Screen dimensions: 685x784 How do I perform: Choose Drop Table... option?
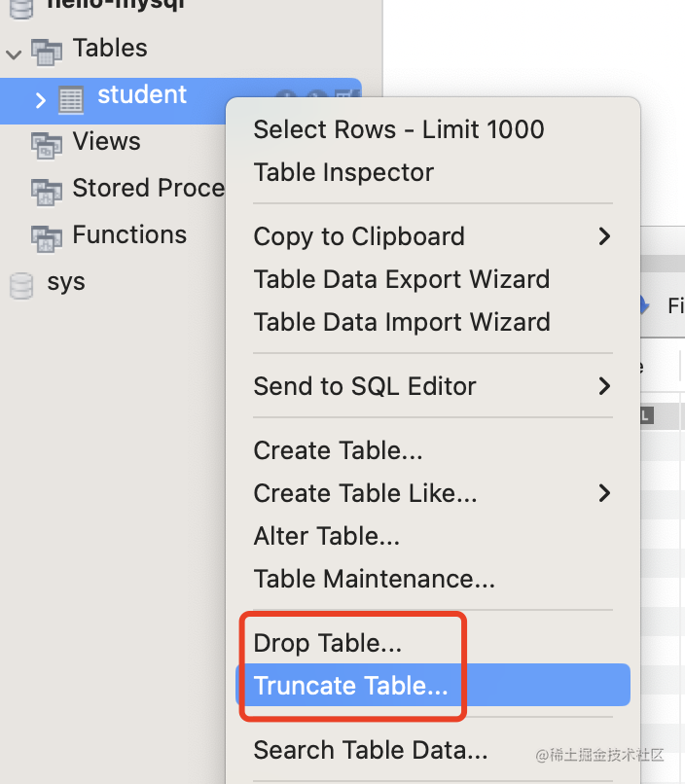328,643
